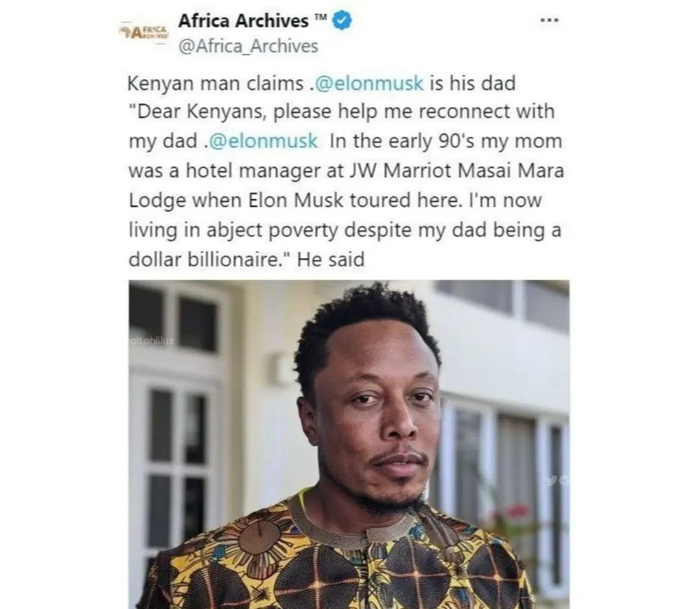Open the @Africa_Archives handle
The image size is (700, 609).
248,47
